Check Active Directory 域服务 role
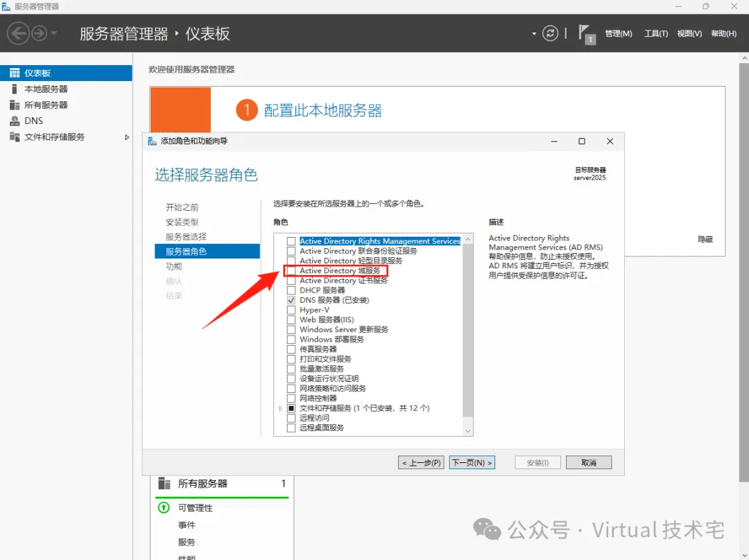 [291, 271]
